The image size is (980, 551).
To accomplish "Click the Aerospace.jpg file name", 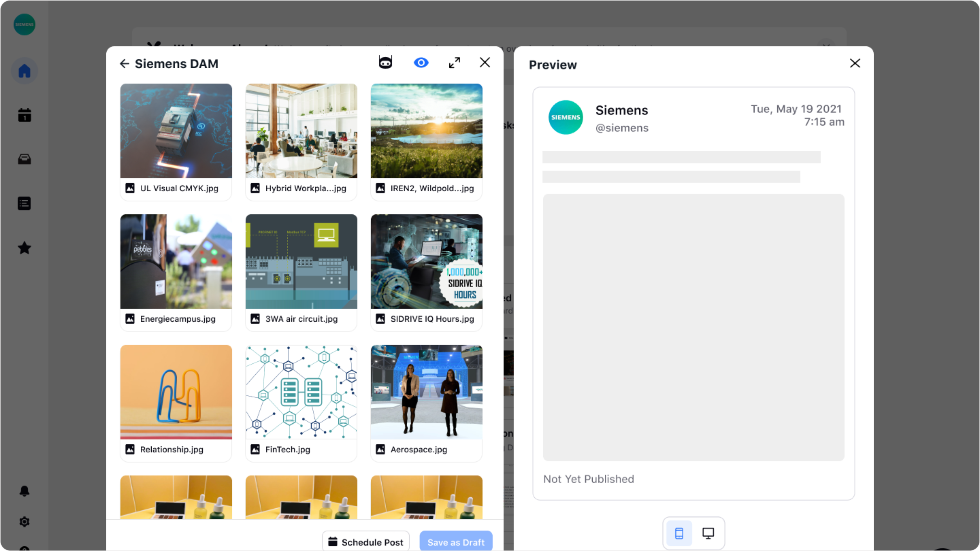I will [x=419, y=449].
